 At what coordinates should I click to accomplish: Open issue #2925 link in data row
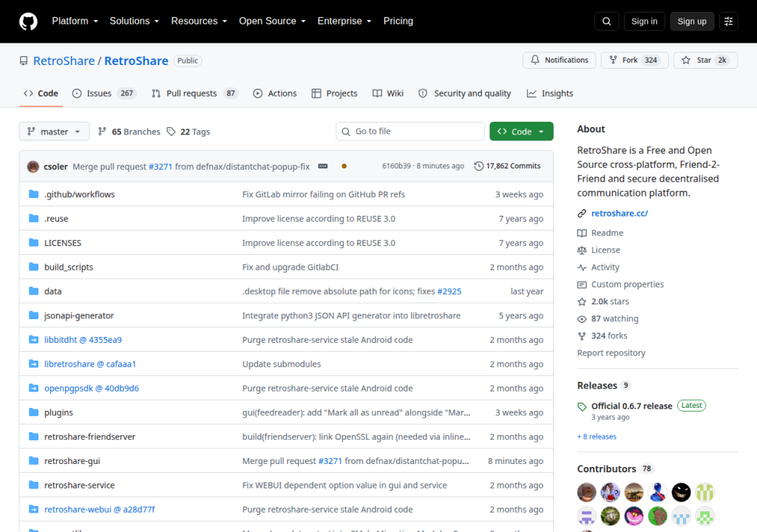449,291
